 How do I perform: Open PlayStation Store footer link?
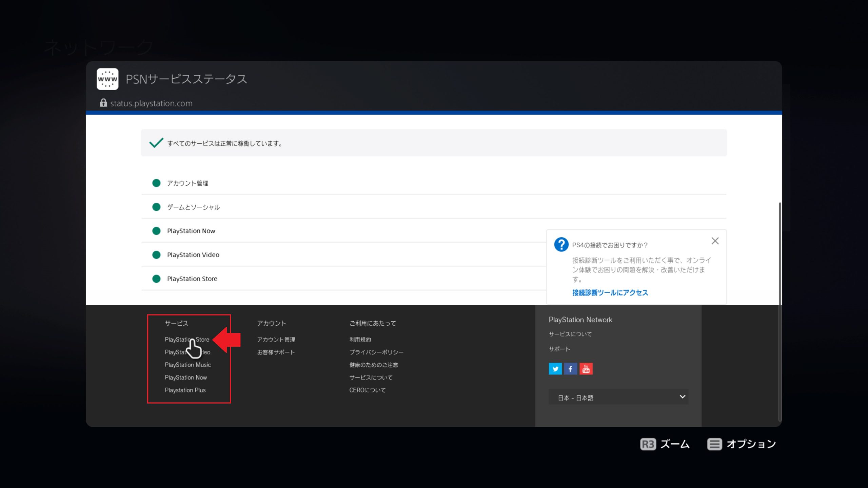187,339
